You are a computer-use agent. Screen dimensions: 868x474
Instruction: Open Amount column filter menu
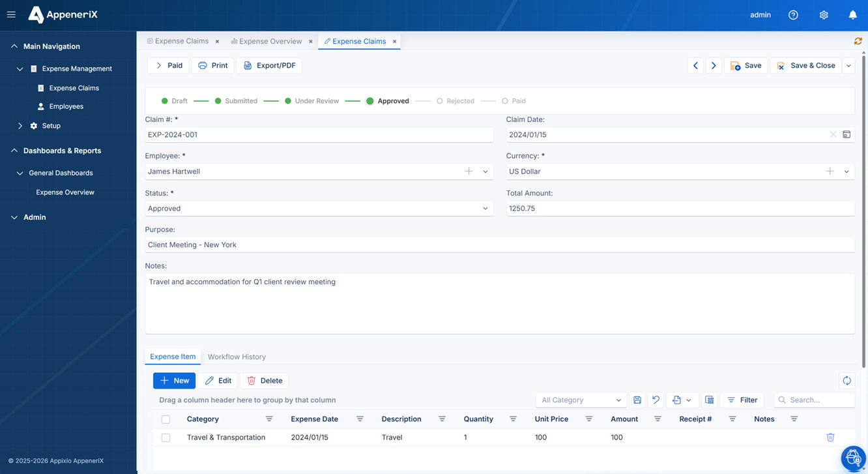point(658,419)
